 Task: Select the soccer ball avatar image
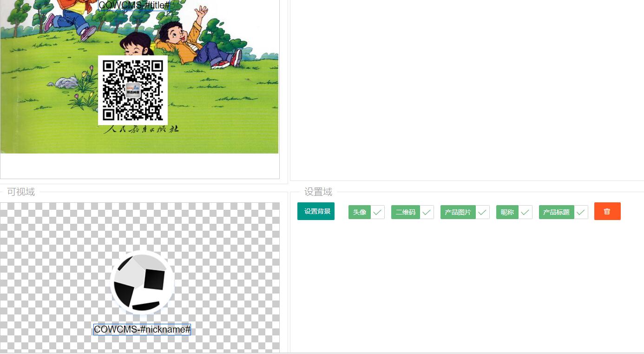click(x=143, y=282)
